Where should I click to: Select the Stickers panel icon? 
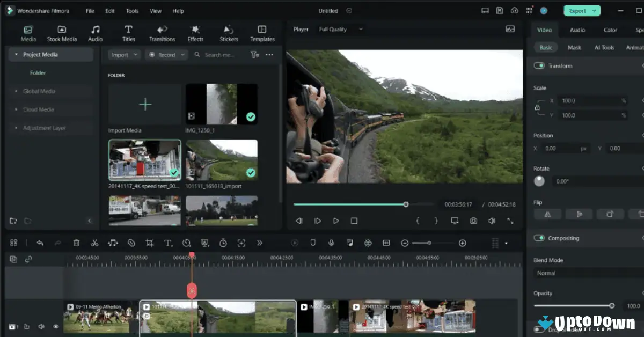tap(229, 32)
